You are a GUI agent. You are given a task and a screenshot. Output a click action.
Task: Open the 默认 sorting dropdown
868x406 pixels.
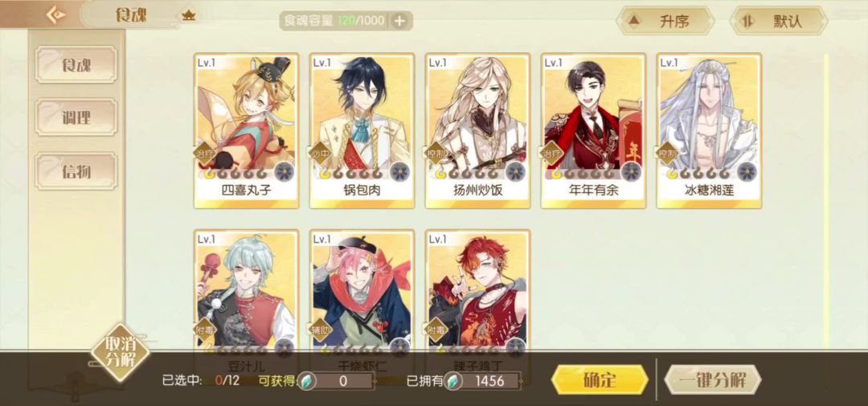pos(778,21)
